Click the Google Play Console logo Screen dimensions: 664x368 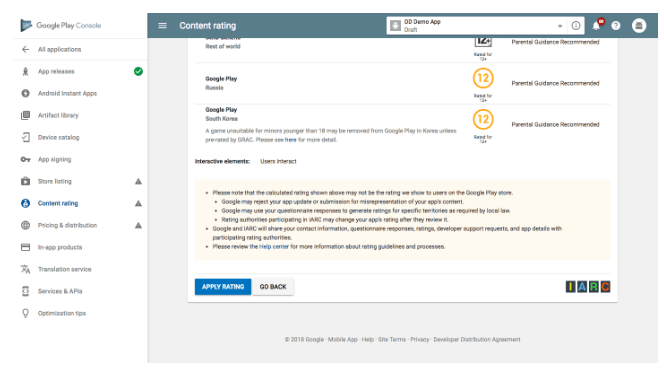pyautogui.click(x=61, y=25)
